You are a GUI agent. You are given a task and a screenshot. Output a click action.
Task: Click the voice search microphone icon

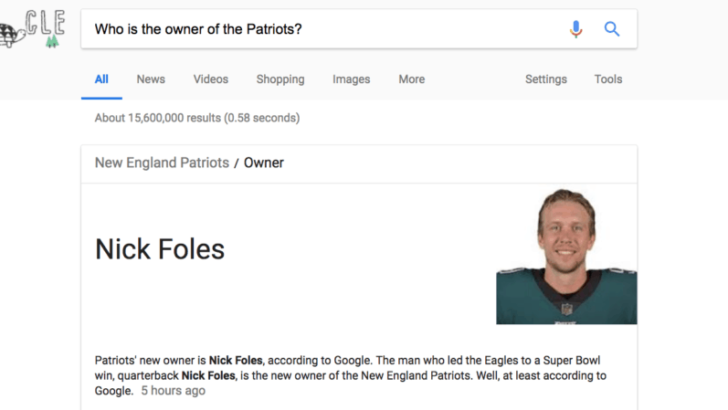pyautogui.click(x=576, y=29)
